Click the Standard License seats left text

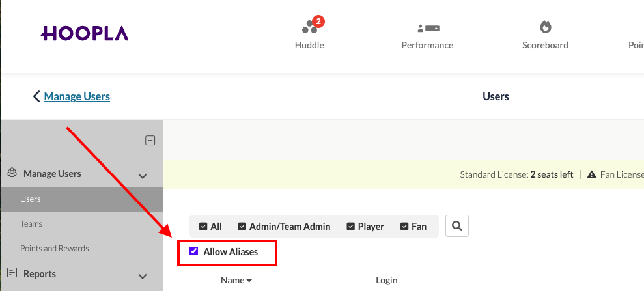pyautogui.click(x=516, y=175)
